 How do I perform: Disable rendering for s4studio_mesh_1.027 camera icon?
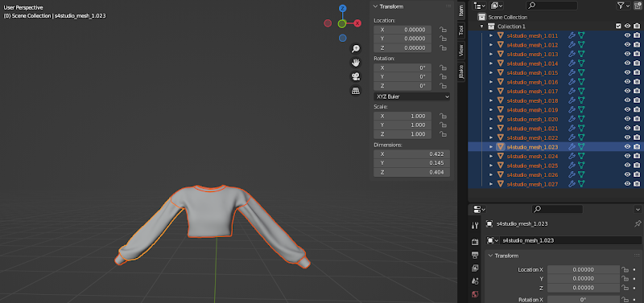(x=637, y=184)
